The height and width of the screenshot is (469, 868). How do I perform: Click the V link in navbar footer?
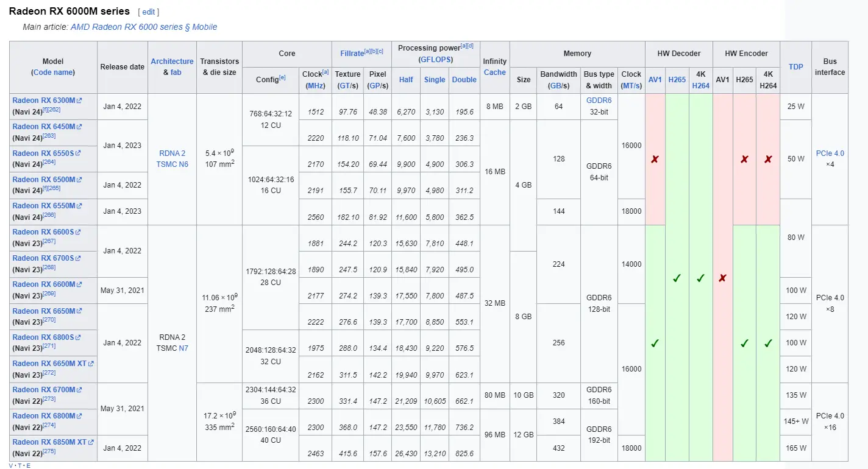tap(10, 465)
